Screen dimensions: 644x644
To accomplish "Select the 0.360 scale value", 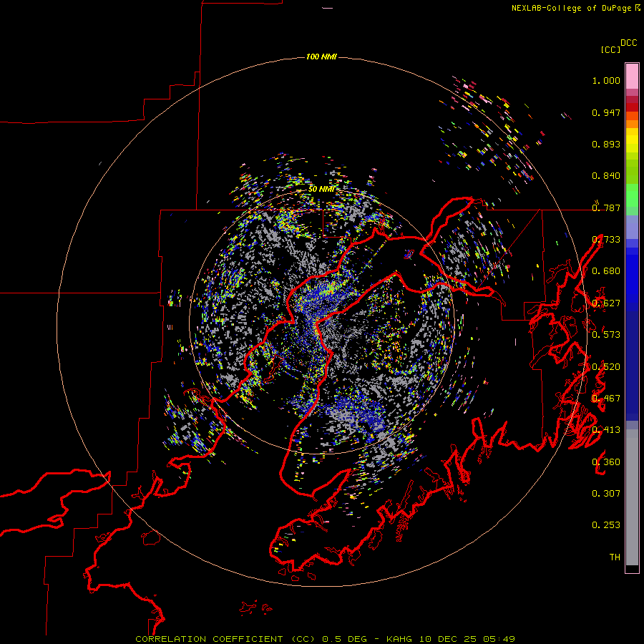I will tap(606, 462).
